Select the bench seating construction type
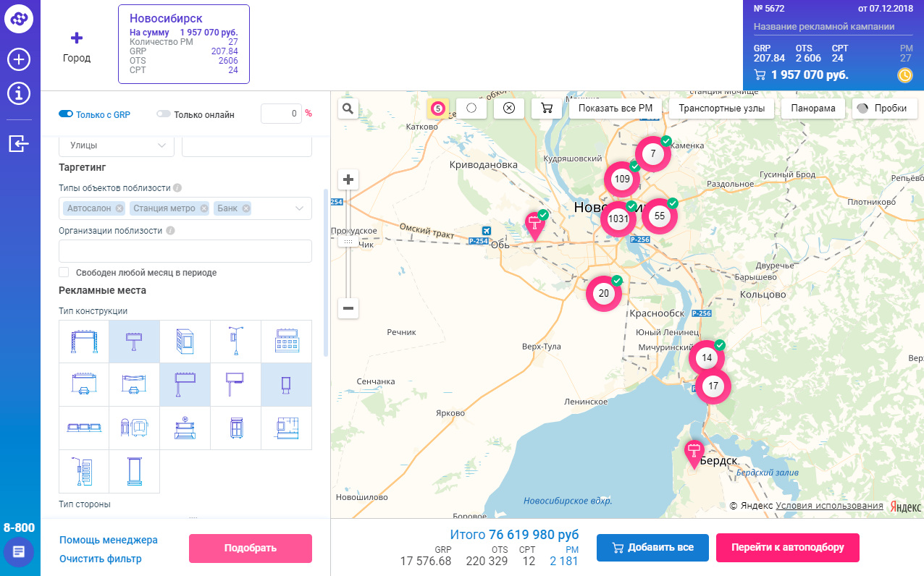 (84, 428)
